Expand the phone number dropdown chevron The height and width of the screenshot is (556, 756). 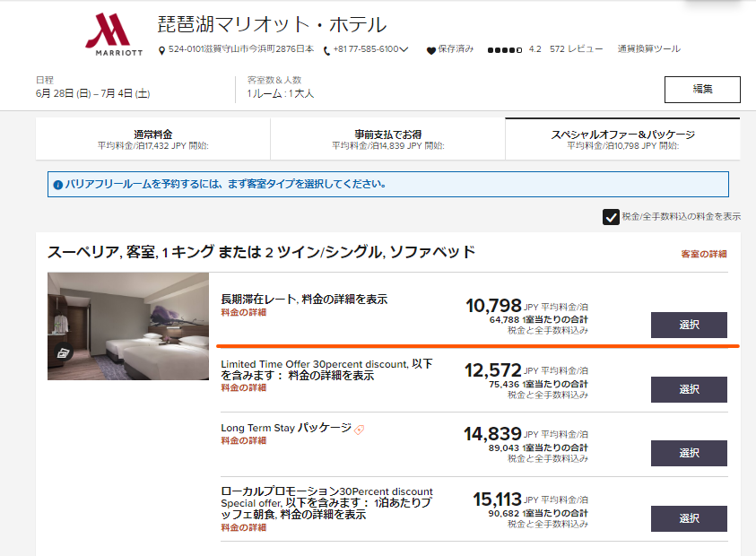pos(404,49)
